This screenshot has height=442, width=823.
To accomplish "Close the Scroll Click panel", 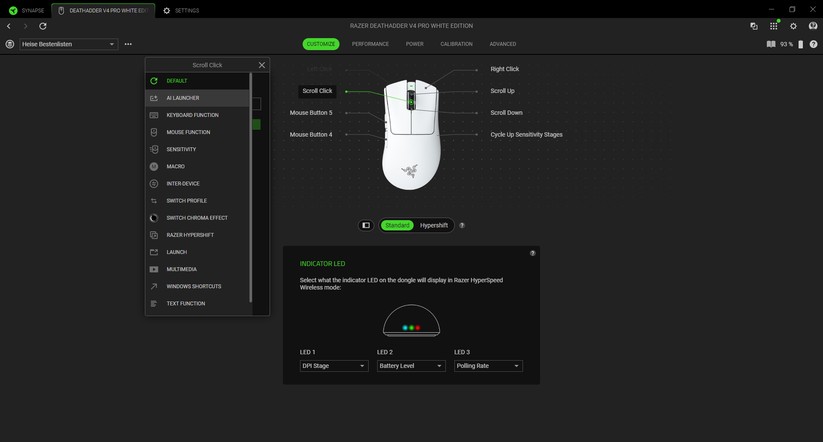I will tap(262, 65).
